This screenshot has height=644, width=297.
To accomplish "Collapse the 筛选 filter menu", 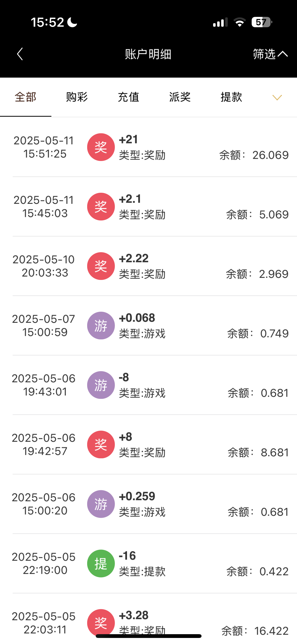I will tap(270, 54).
